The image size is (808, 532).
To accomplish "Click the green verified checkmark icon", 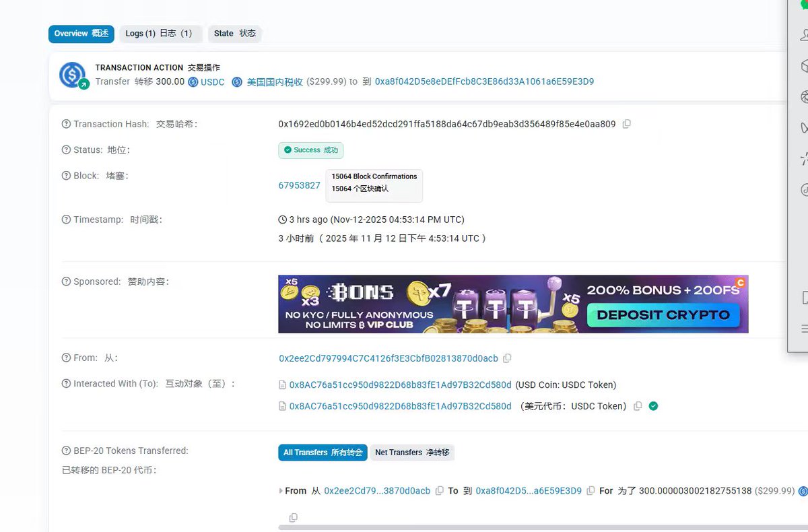I will [x=653, y=406].
